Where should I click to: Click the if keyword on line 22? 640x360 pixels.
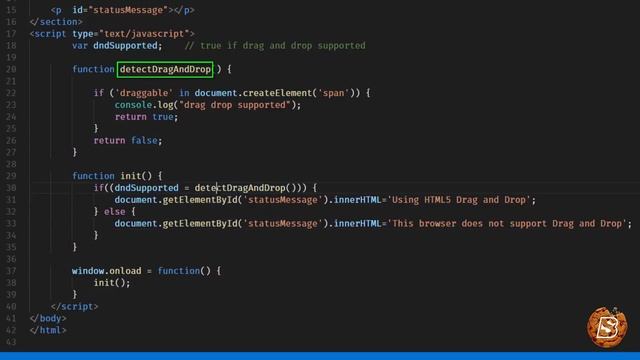(x=99, y=93)
